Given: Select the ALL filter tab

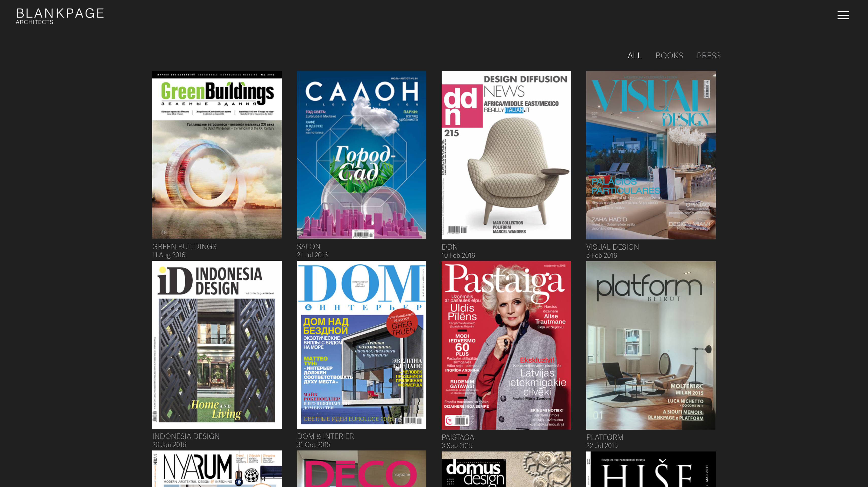Looking at the screenshot, I should click(634, 56).
